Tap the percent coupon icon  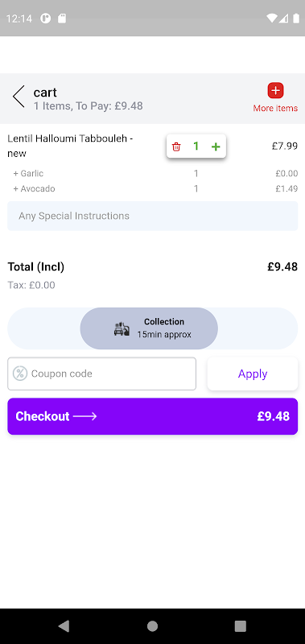click(20, 374)
